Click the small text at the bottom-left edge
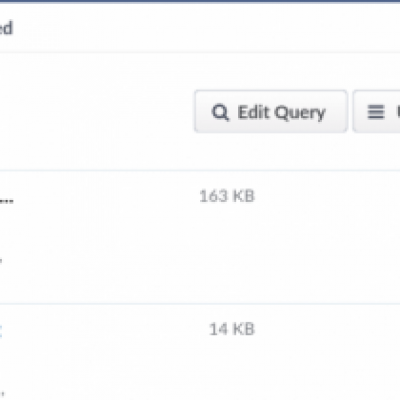 [1, 395]
